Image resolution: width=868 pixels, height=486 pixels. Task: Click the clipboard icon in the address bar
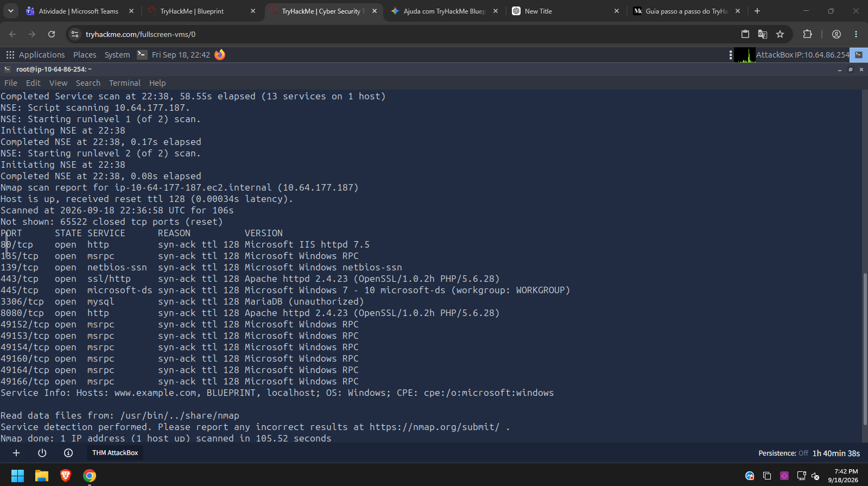click(x=745, y=34)
